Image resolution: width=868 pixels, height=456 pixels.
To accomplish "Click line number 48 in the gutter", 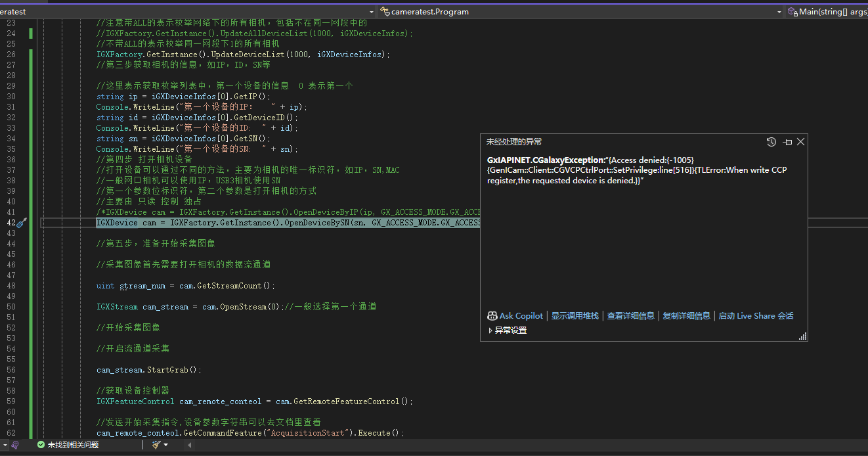I will 11,286.
